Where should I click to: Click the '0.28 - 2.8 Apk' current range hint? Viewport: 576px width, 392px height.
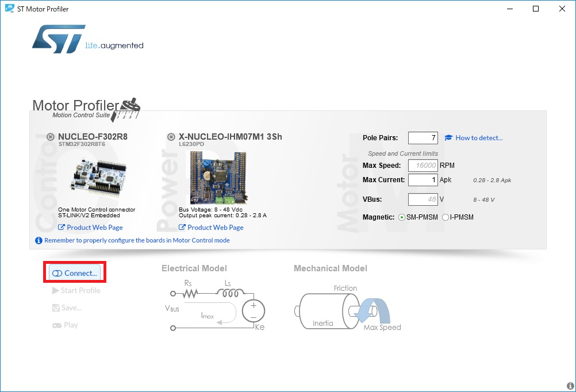[x=492, y=180]
